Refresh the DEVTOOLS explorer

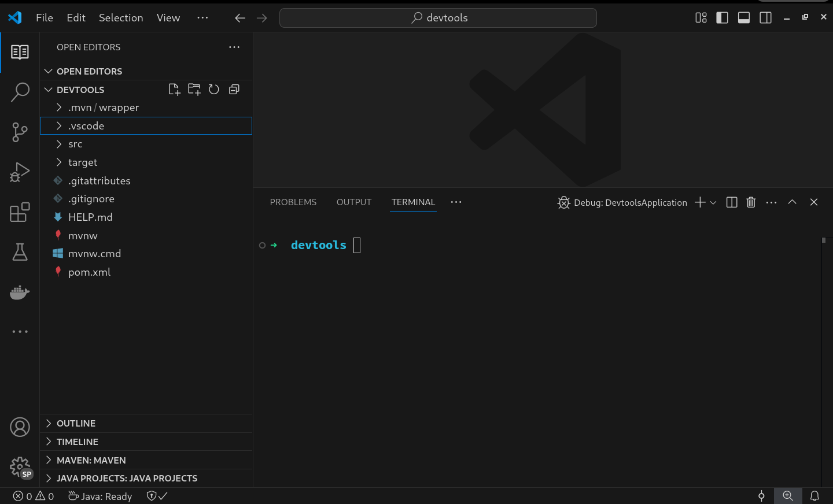pos(214,90)
